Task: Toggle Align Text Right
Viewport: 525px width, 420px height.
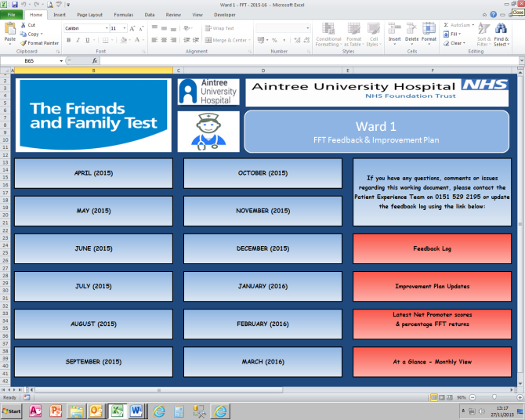Action: point(173,40)
